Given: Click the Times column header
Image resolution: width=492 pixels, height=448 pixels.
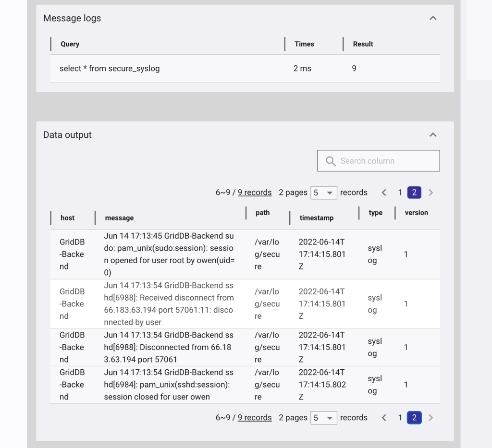Looking at the screenshot, I should pos(304,44).
